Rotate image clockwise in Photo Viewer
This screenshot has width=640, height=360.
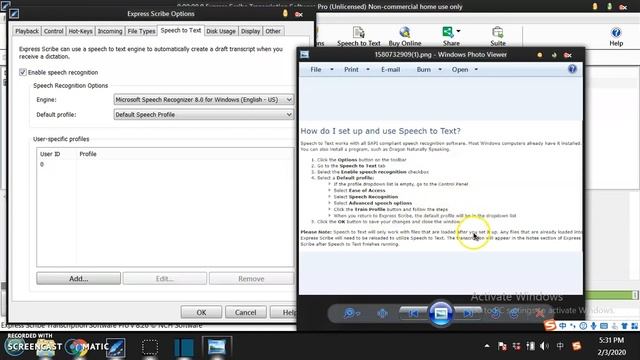coord(514,313)
